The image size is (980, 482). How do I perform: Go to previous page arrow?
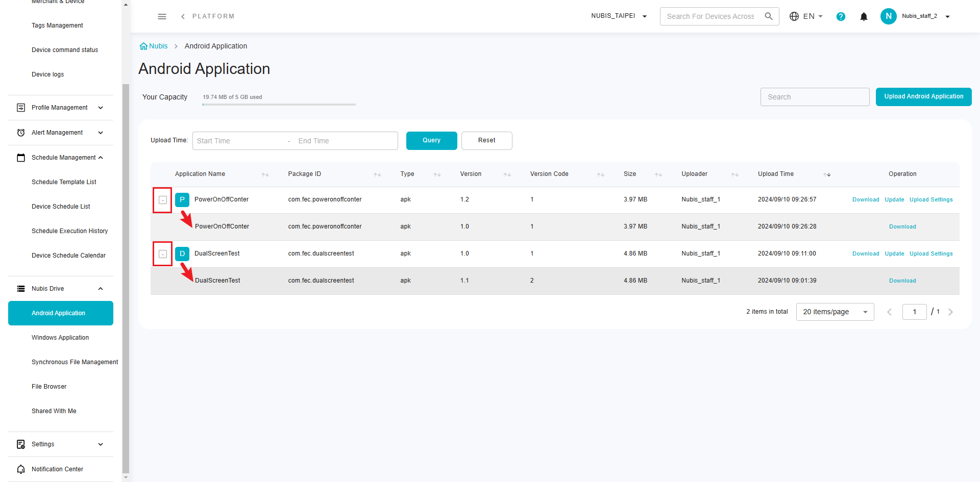click(889, 312)
